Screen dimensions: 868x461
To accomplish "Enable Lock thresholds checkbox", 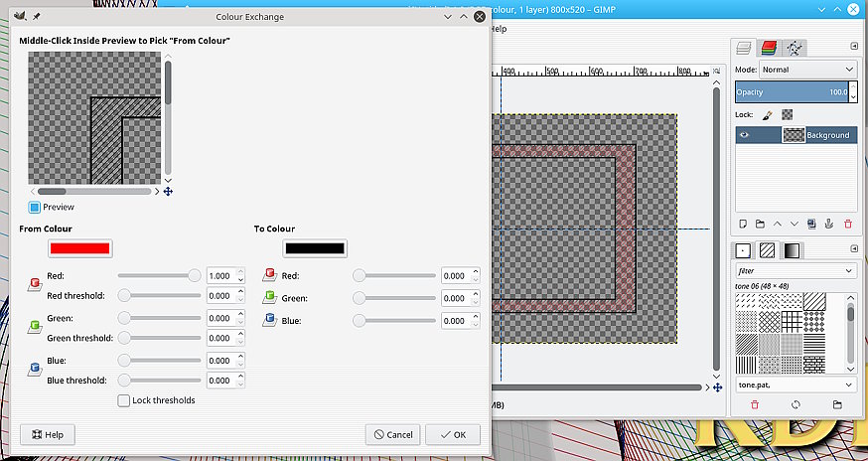I will (x=124, y=400).
